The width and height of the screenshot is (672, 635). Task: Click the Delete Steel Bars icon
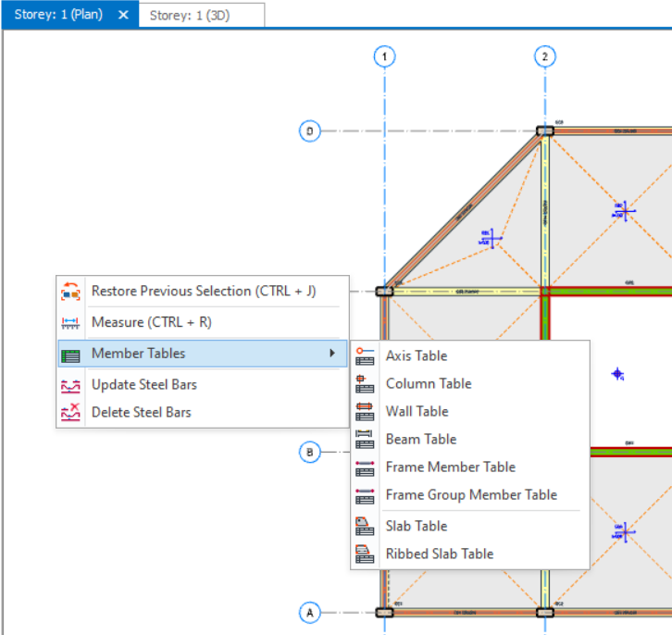tap(70, 413)
